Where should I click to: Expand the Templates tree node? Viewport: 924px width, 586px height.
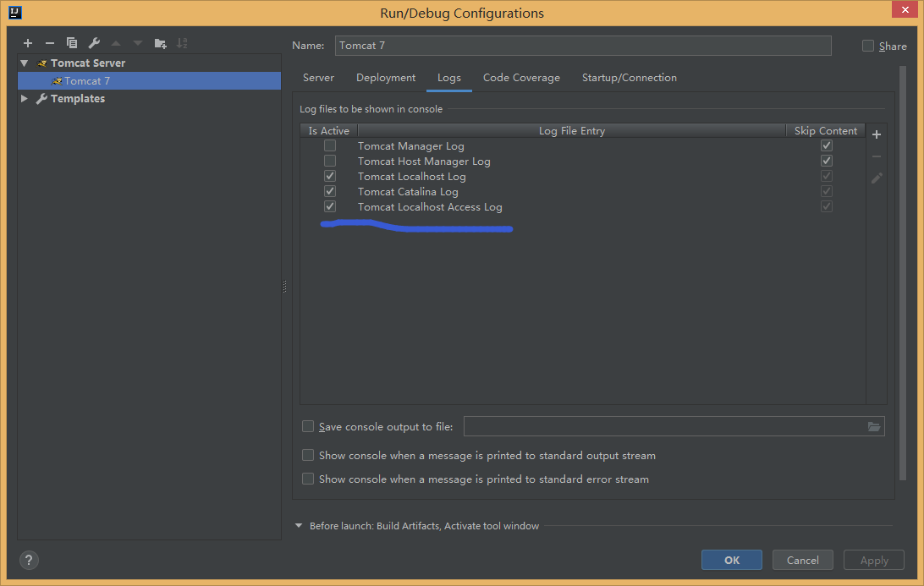pos(25,98)
